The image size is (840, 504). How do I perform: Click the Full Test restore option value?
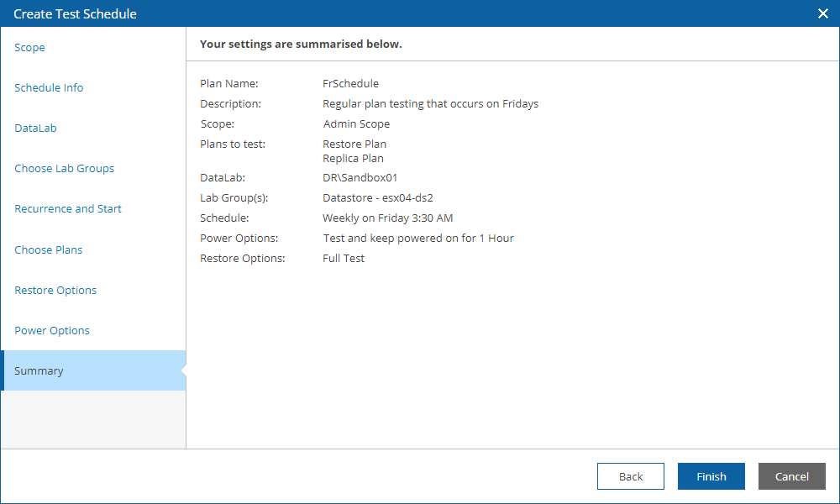click(x=344, y=258)
